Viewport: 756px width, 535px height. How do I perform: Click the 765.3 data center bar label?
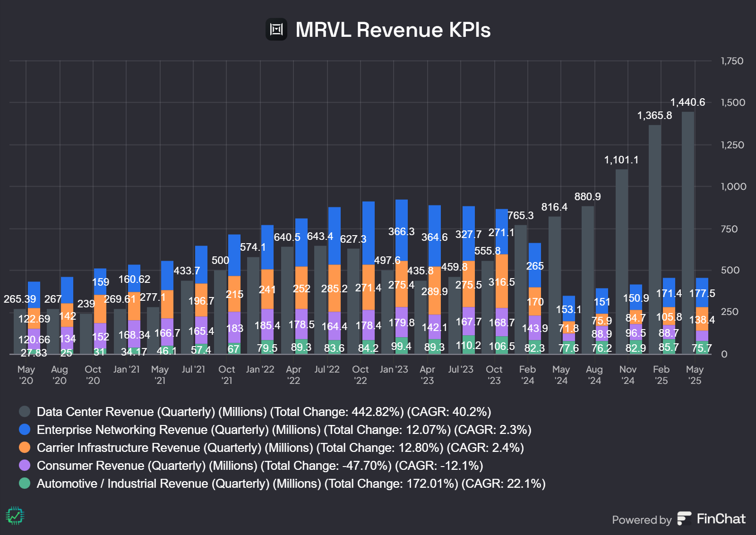[x=520, y=215]
